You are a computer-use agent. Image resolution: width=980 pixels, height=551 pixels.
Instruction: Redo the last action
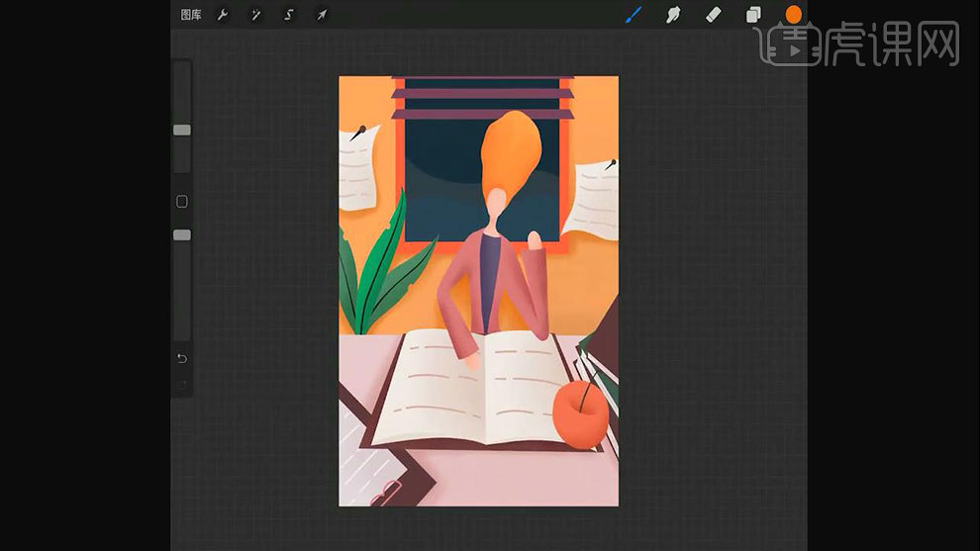click(182, 384)
